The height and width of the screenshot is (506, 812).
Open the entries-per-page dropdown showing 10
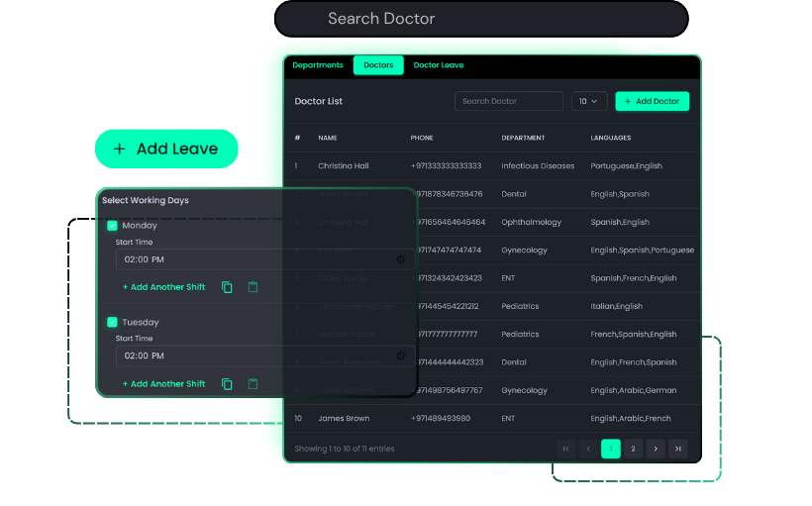(589, 101)
